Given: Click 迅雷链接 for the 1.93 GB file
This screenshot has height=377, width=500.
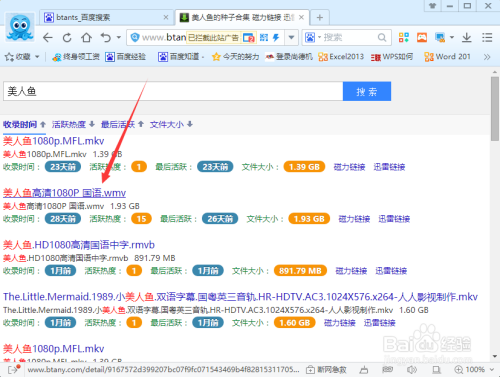Looking at the screenshot, I should (x=394, y=219).
